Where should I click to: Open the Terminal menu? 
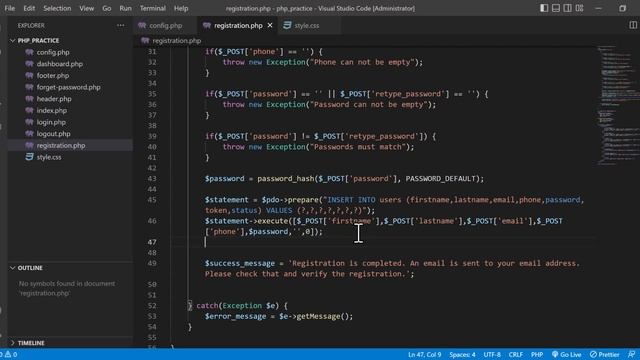click(153, 8)
